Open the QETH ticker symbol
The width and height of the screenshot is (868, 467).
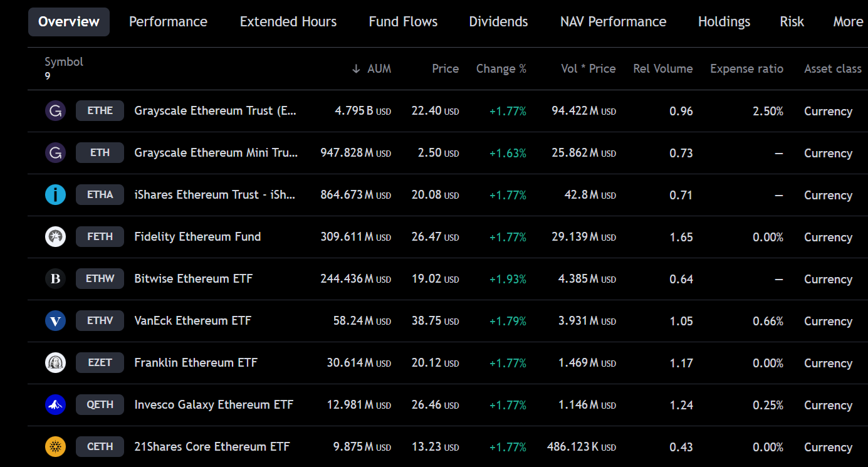[x=100, y=405]
